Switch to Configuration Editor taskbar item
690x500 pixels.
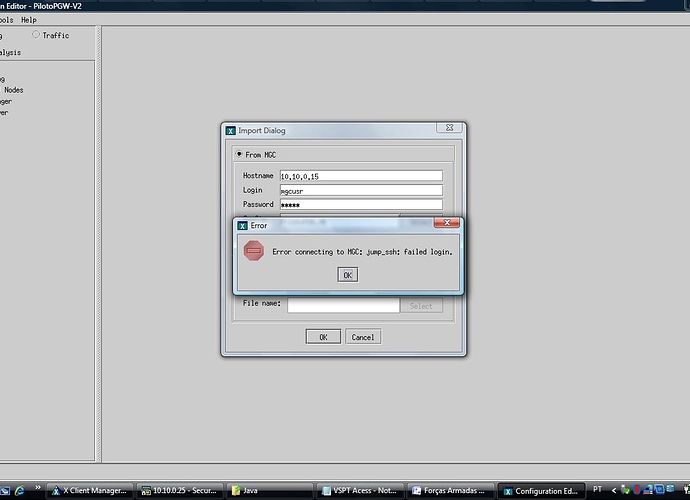pyautogui.click(x=542, y=491)
